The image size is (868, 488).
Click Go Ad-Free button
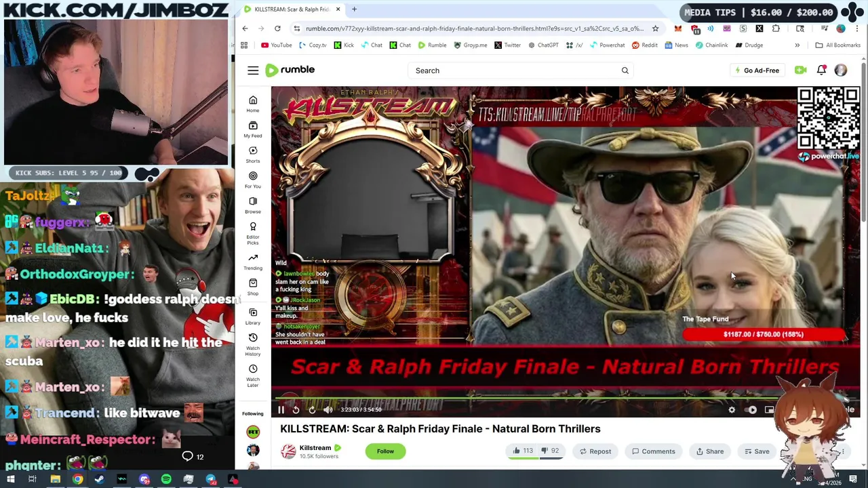point(756,70)
